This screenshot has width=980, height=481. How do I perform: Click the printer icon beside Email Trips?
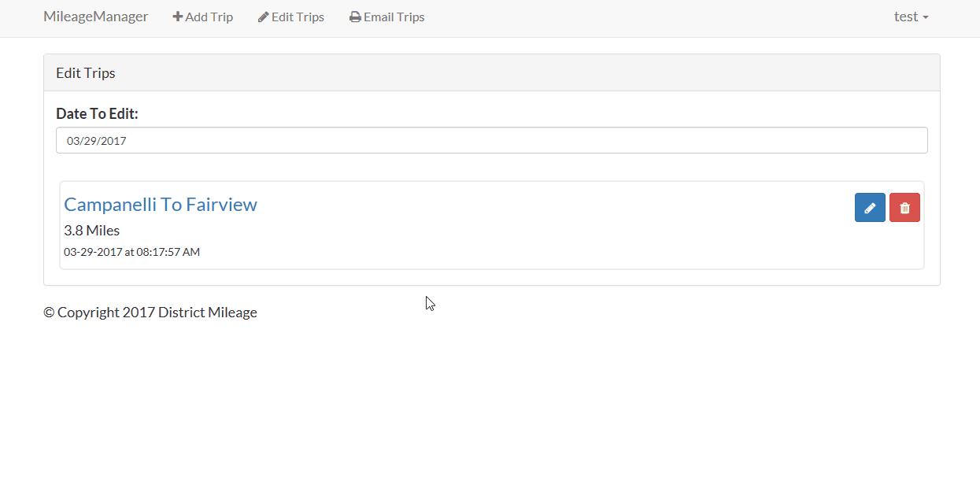tap(355, 17)
